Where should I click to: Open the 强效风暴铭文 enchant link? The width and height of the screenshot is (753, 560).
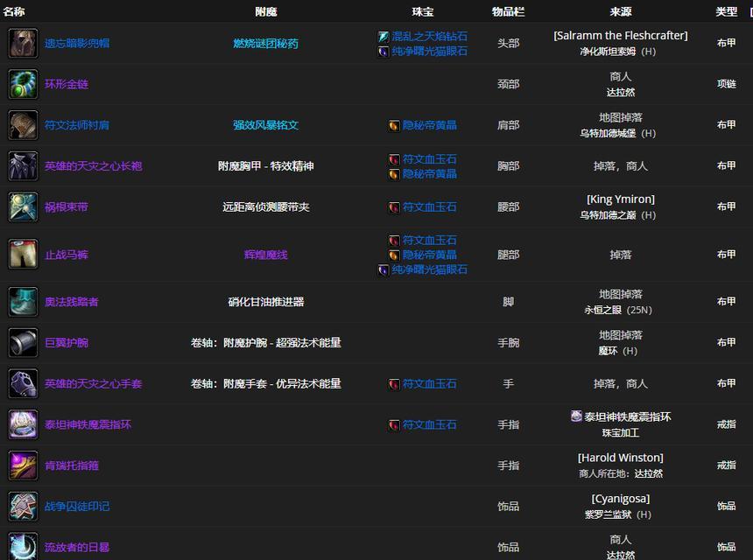[x=265, y=125]
